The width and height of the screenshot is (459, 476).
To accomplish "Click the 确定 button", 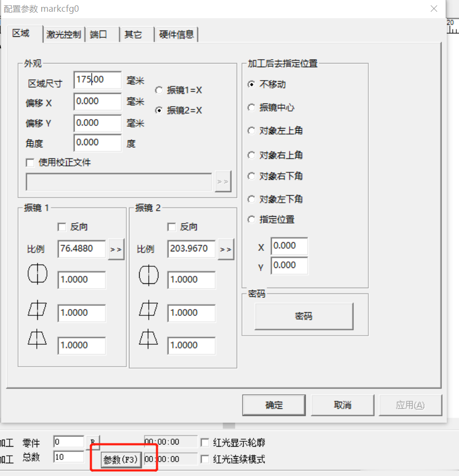I will [x=274, y=405].
